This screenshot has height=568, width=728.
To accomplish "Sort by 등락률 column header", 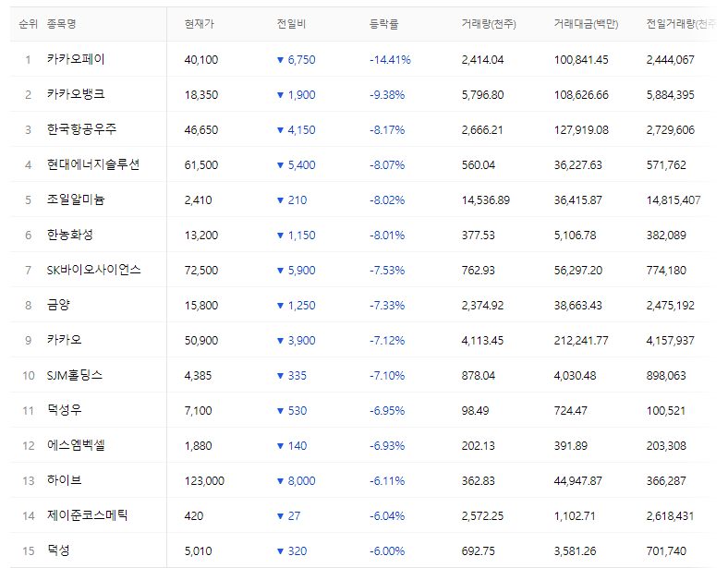I will (x=383, y=24).
